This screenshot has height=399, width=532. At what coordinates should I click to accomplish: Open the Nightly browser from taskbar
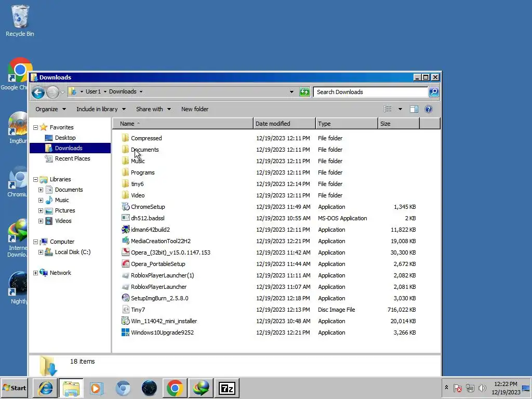tap(149, 388)
